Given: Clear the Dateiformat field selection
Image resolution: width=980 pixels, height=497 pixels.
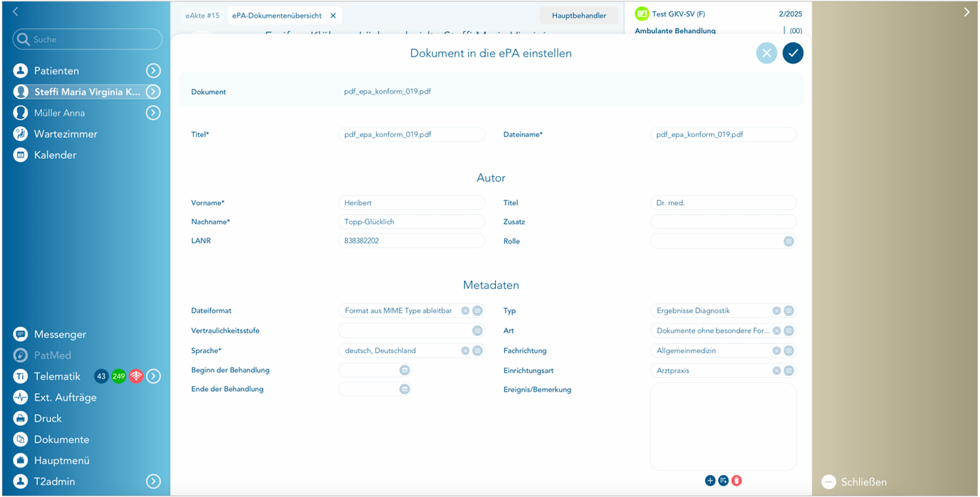Looking at the screenshot, I should 466,311.
